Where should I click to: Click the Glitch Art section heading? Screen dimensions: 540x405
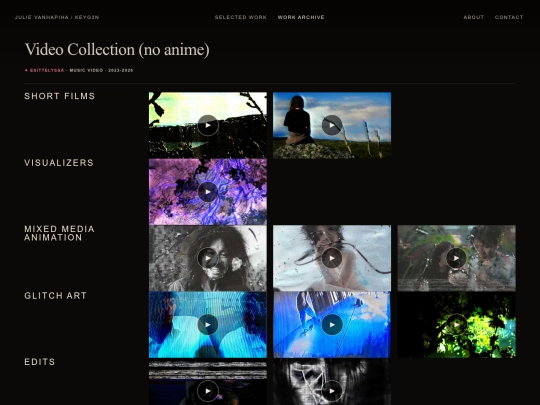click(55, 295)
